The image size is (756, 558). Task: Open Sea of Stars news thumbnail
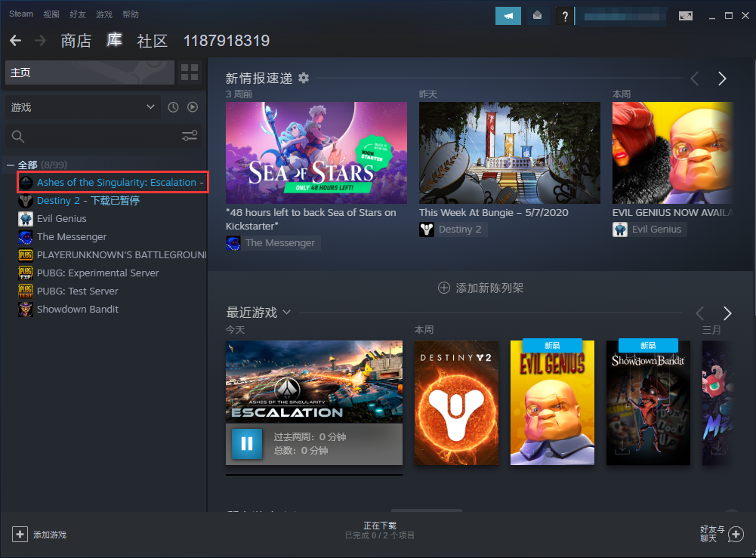[x=316, y=153]
